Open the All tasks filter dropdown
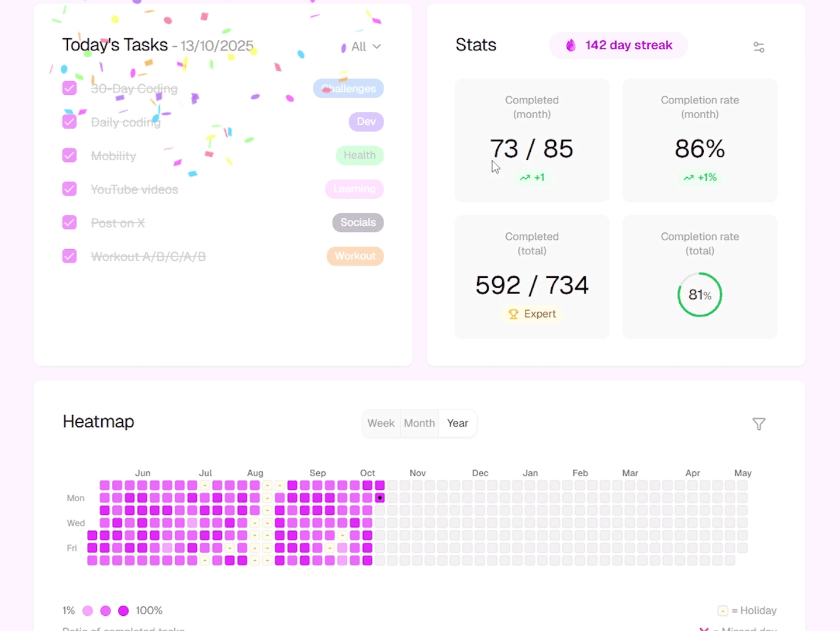Viewport: 840px width, 631px height. [360, 47]
